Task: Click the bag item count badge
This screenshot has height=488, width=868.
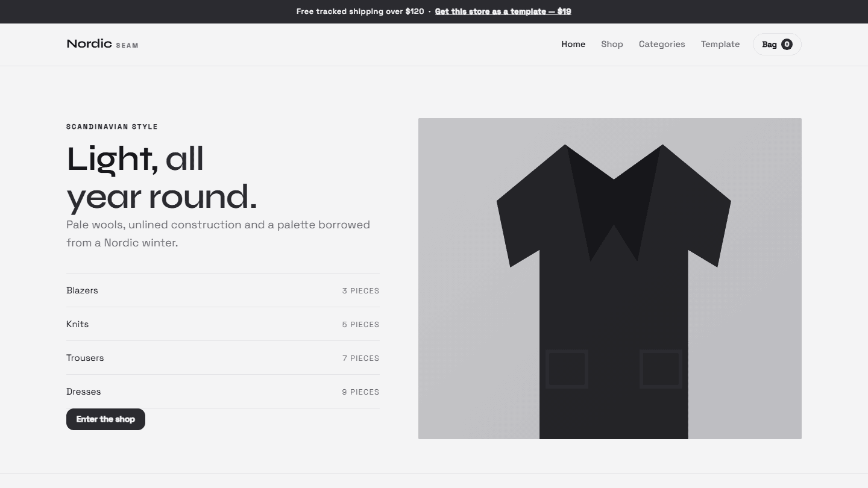Action: [x=787, y=44]
